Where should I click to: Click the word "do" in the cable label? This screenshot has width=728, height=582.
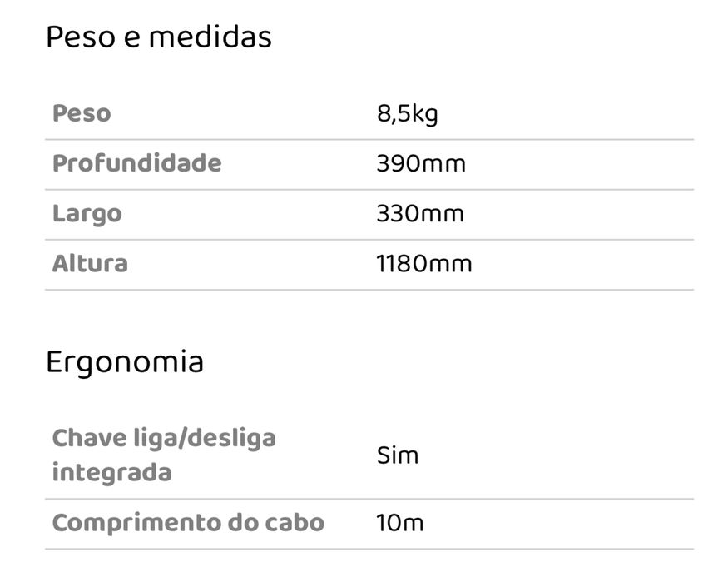click(243, 523)
